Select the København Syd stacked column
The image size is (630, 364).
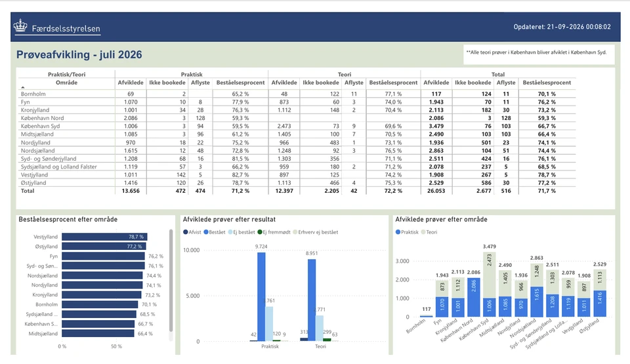point(489,285)
